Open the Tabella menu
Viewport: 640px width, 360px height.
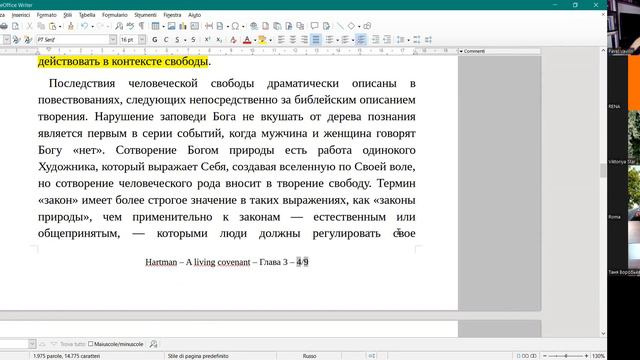click(87, 15)
